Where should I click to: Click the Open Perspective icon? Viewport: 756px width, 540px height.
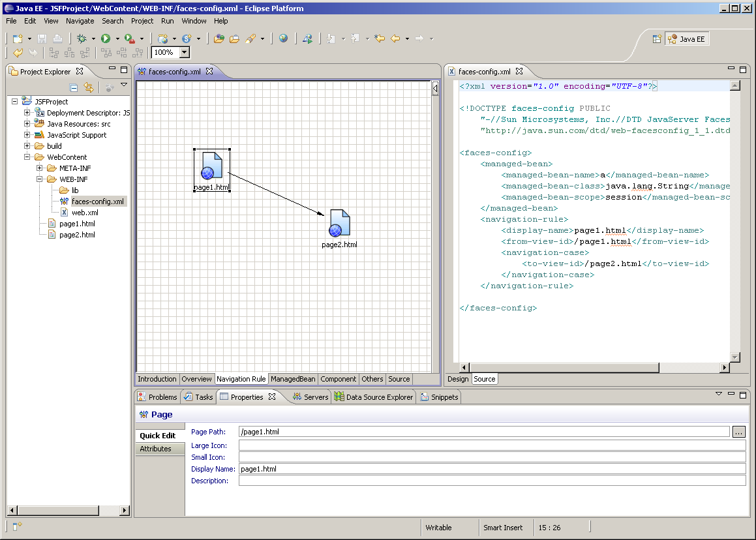coord(658,39)
